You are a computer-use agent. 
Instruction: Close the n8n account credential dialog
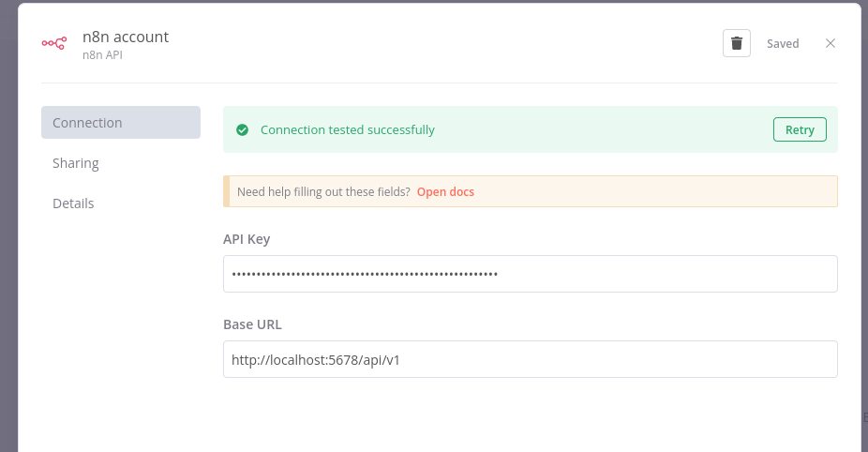coord(830,43)
